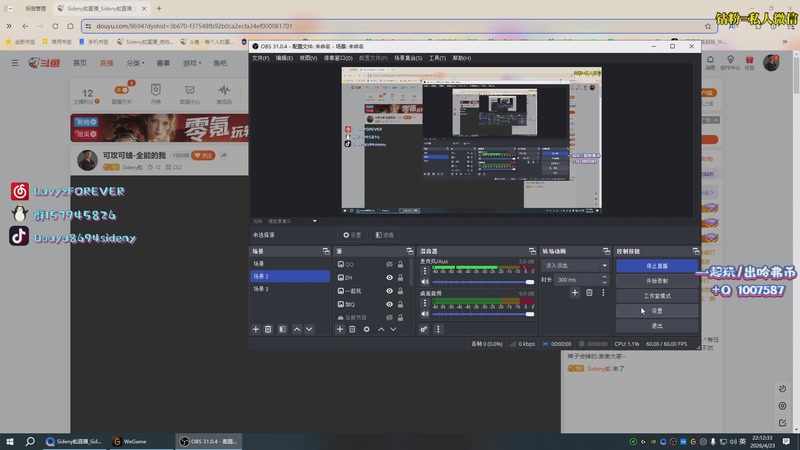The width and height of the screenshot is (800, 450).
Task: Pop out the 混音器 dock panel
Action: 532,251
